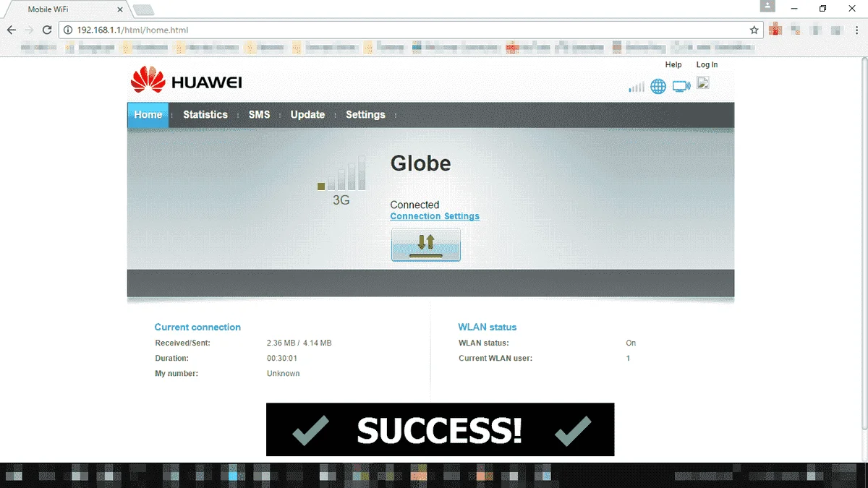Viewport: 868px width, 488px height.
Task: Click the Chrome profile icon
Action: point(768,7)
